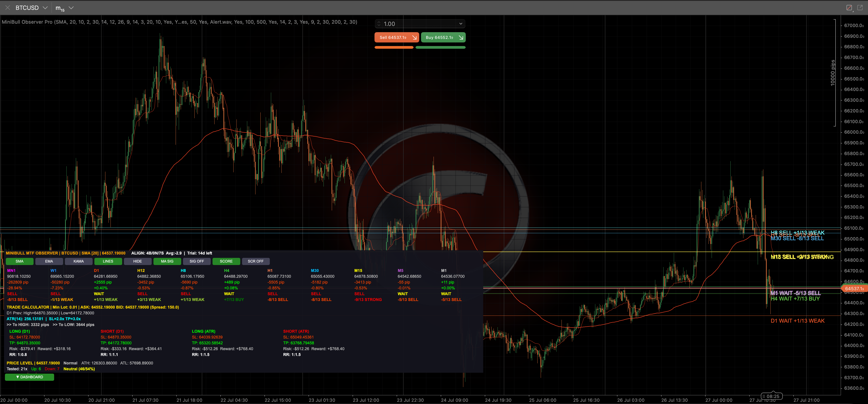
Task: Open the drawing tools icon with red diagonal line
Action: (x=849, y=7)
